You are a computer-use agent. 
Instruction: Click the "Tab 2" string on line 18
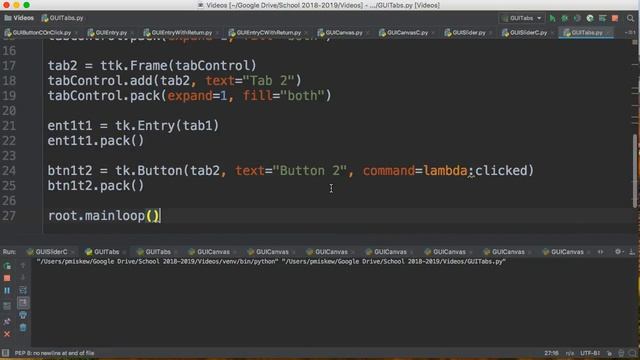[268, 81]
